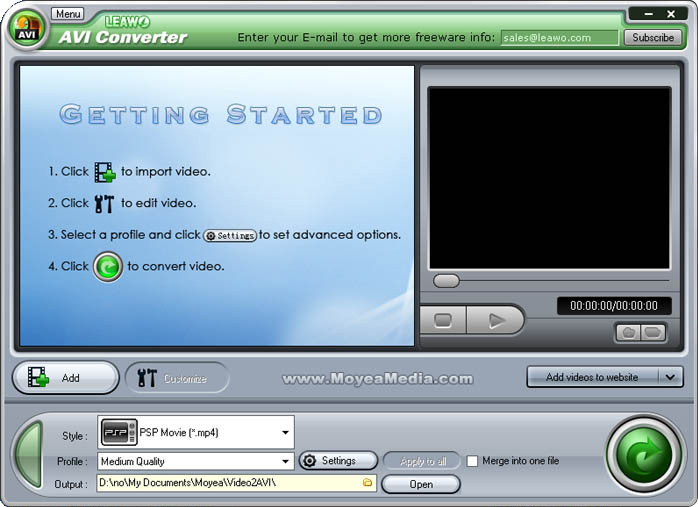Click the Add videos to website button
Screen dimensions: 698x507
point(592,377)
